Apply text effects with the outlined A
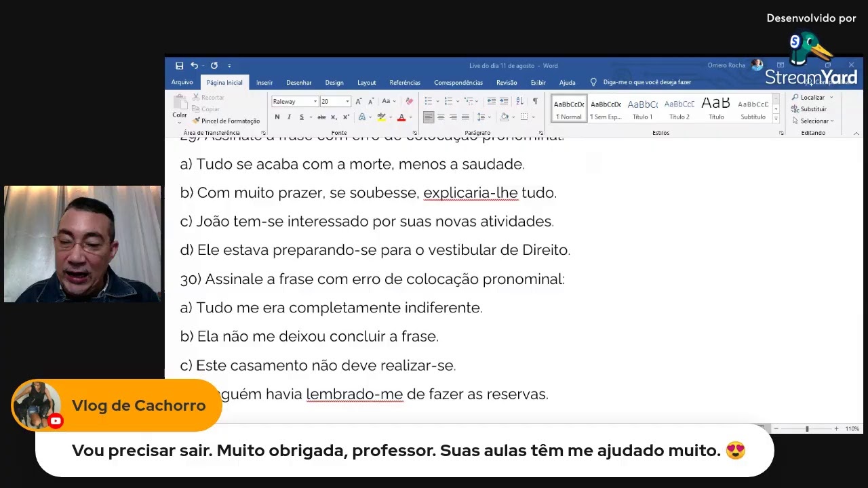This screenshot has height=488, width=868. pyautogui.click(x=362, y=117)
